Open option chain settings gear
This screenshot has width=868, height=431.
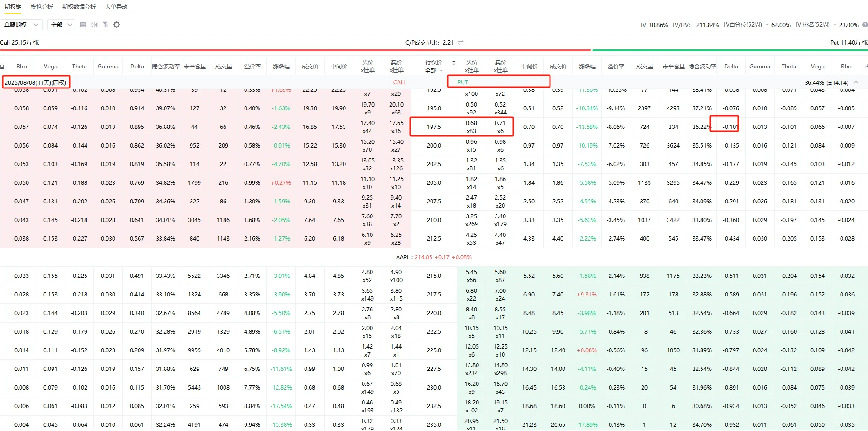(x=117, y=25)
